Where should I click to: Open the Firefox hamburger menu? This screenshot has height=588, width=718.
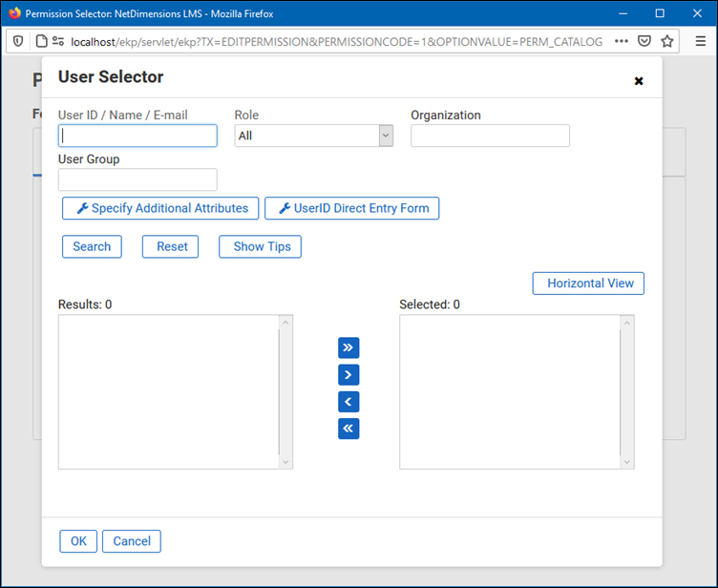point(696,41)
